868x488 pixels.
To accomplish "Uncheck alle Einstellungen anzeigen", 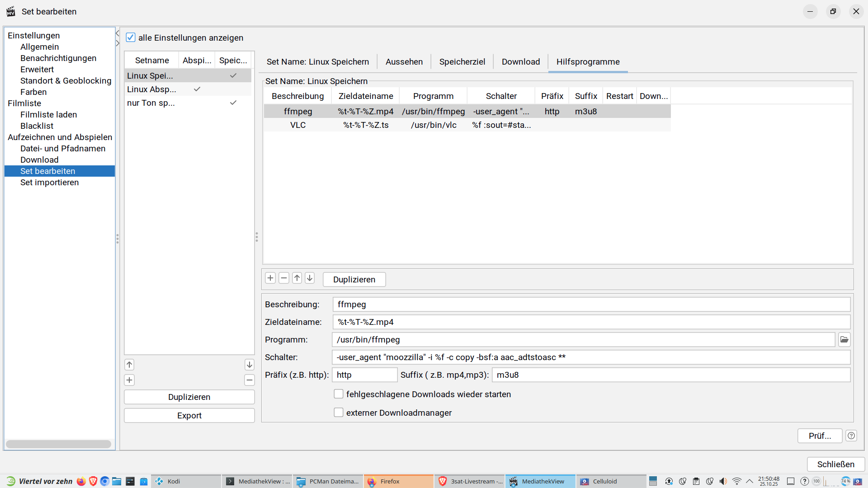I will (x=131, y=38).
